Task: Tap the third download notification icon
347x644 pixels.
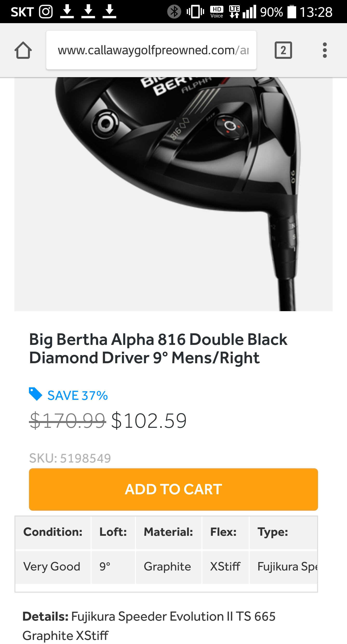Action: (109, 12)
